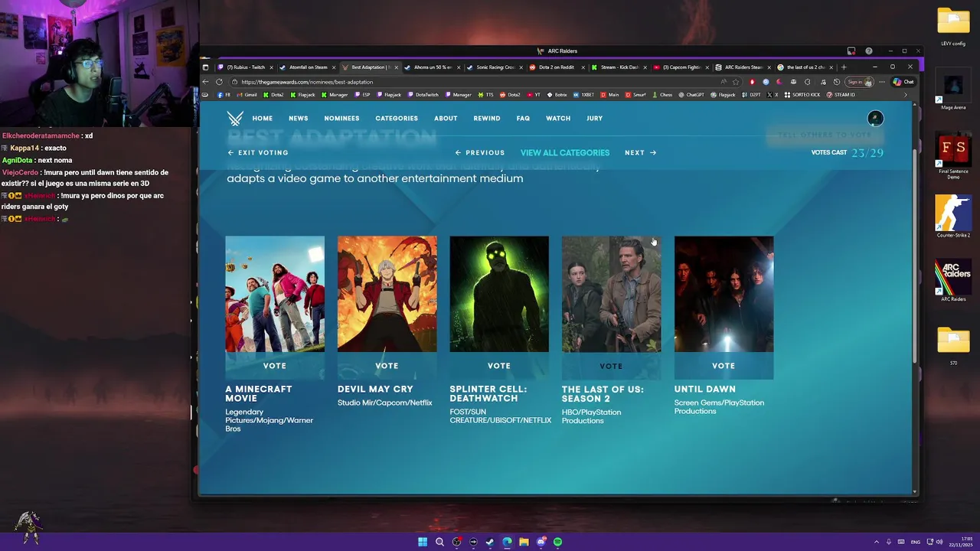
Task: Click the Splinter Cell Deathwatch poster
Action: tap(499, 294)
